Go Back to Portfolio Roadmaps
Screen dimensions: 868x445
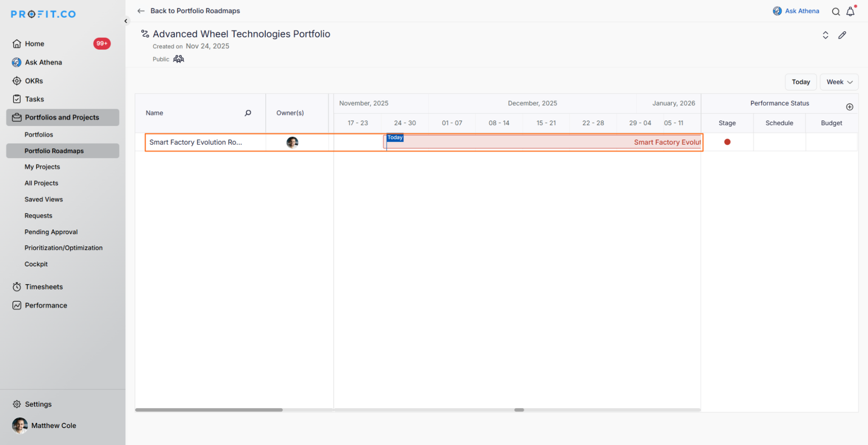195,11
